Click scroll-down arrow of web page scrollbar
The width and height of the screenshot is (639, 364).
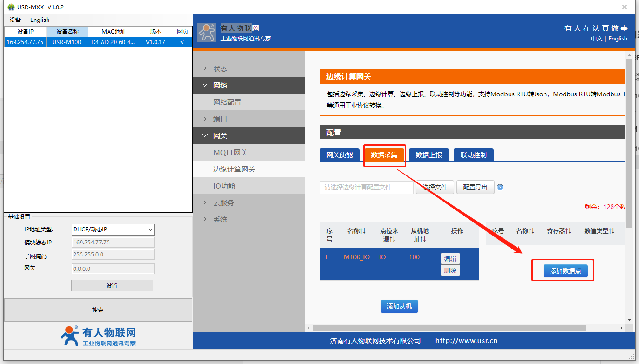pos(629,320)
